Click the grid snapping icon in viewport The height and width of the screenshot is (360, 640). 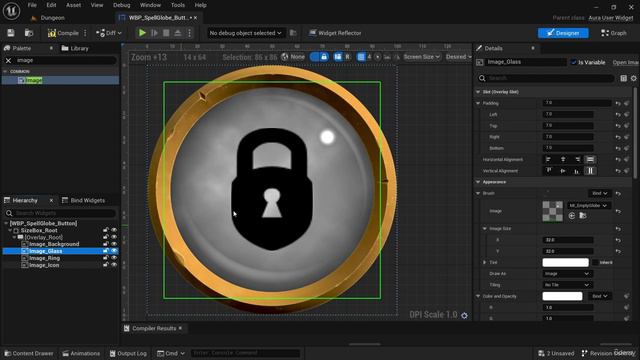(361, 57)
